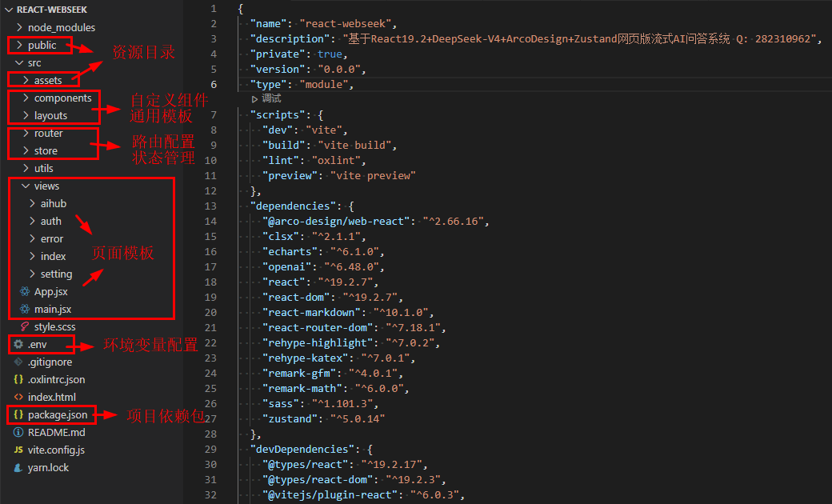Click line number 29 in the gutter

[x=210, y=450]
